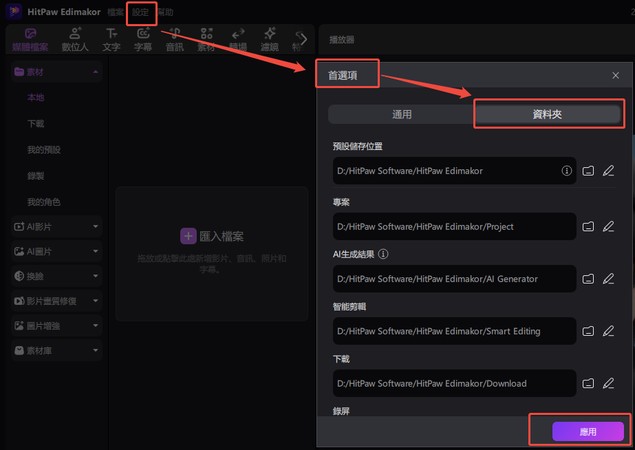Show info for the 預設儲存位置 path
The height and width of the screenshot is (450, 635).
pyautogui.click(x=567, y=171)
